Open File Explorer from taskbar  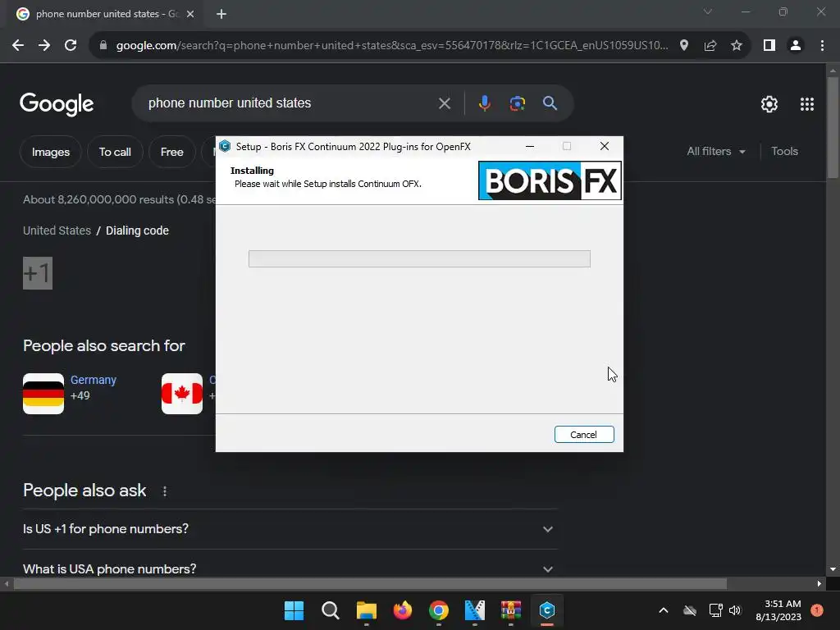(x=367, y=610)
